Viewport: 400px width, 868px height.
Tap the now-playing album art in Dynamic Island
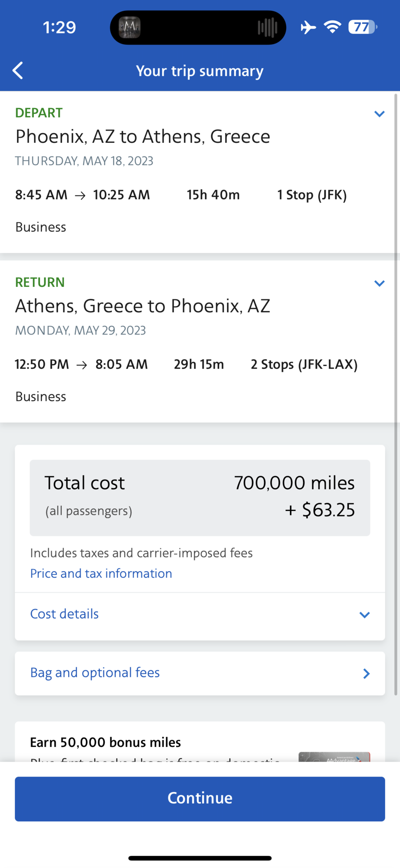(x=130, y=27)
